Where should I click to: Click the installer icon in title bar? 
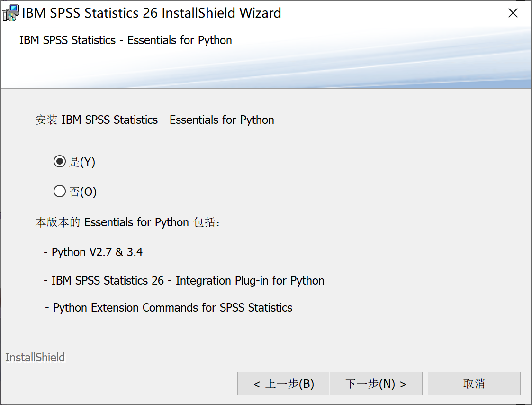click(x=11, y=13)
